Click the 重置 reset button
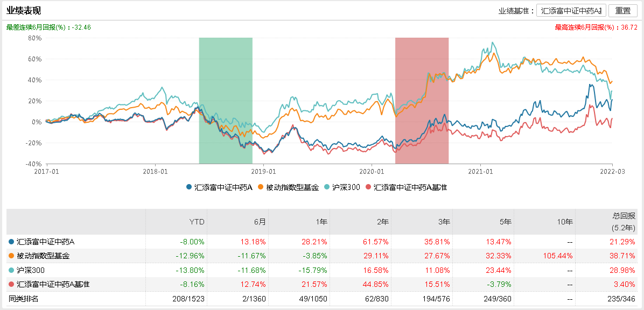Image resolution: width=644 pixels, height=310 pixels. [623, 11]
